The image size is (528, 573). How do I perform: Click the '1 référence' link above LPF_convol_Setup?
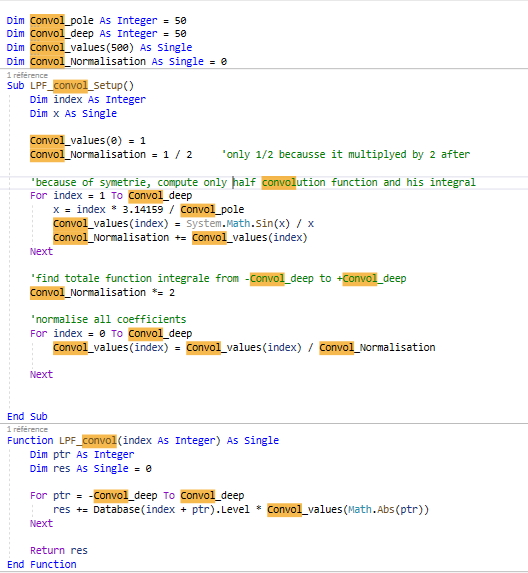click(27, 75)
